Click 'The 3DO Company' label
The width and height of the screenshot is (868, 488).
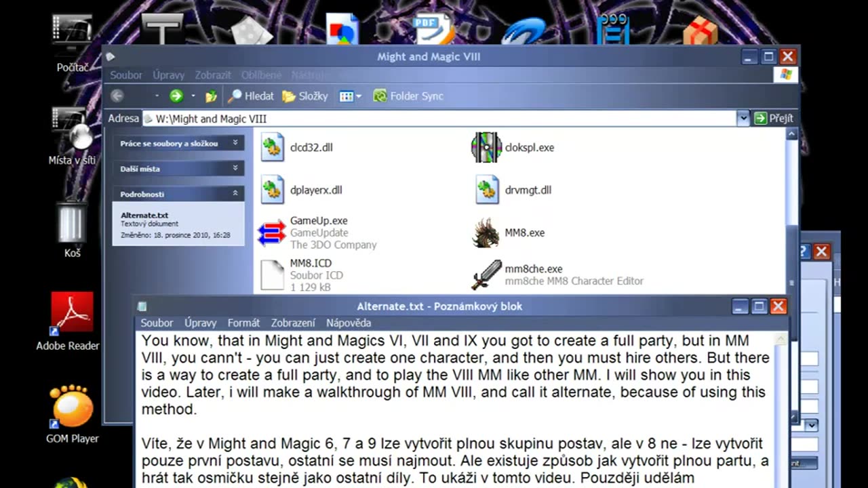(333, 245)
